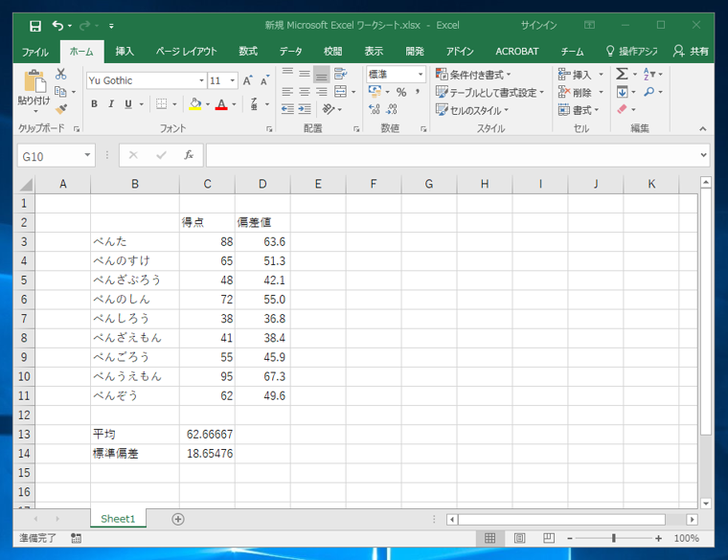Open Find and Select magnifier
Screen dimensions: 728x560
pos(649,91)
